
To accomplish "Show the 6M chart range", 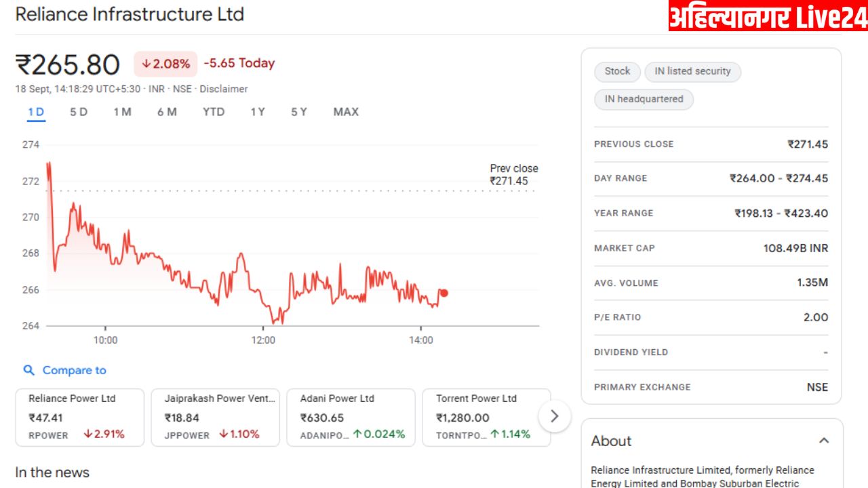I will coord(167,112).
